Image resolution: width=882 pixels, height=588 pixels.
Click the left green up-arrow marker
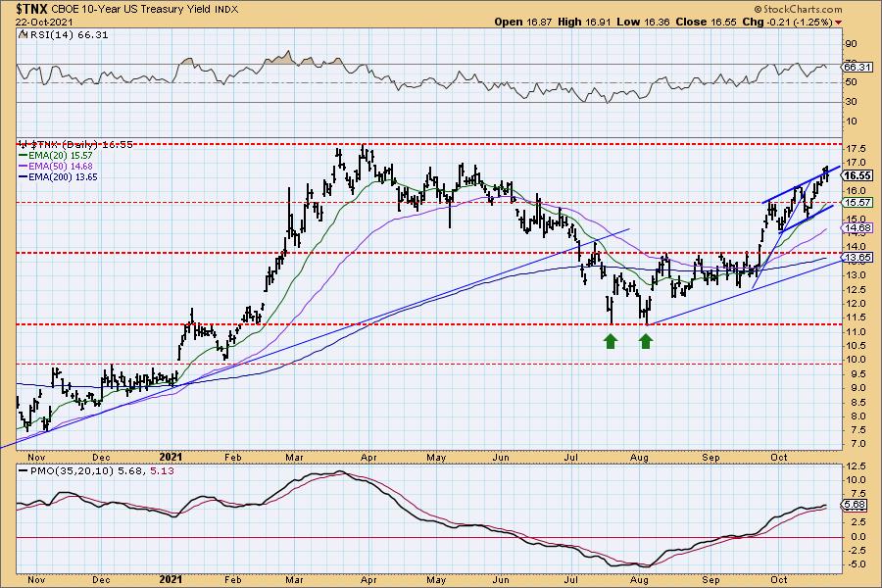pos(611,340)
